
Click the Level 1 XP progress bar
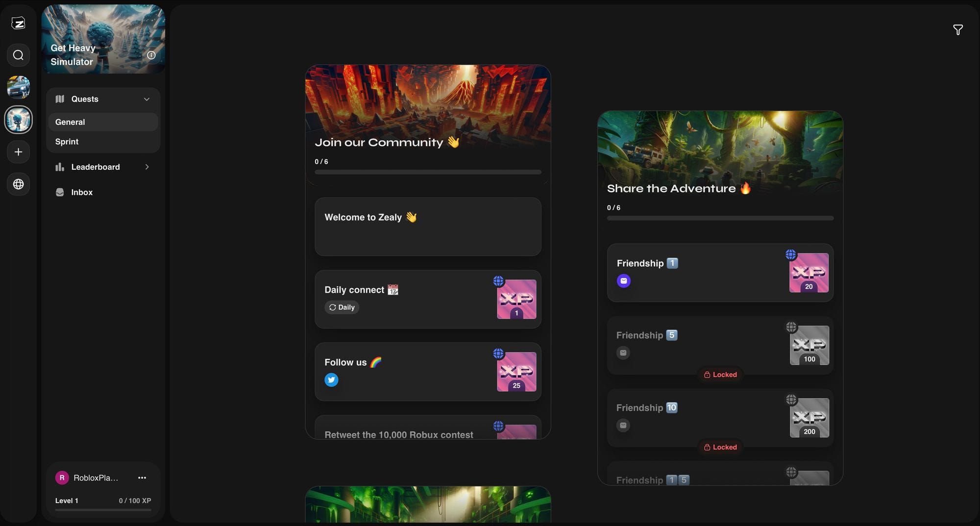(x=103, y=510)
